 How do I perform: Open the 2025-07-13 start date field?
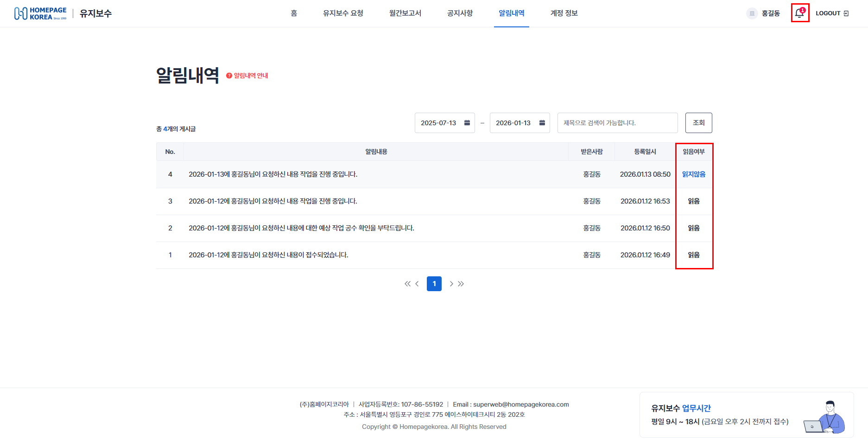(438, 123)
